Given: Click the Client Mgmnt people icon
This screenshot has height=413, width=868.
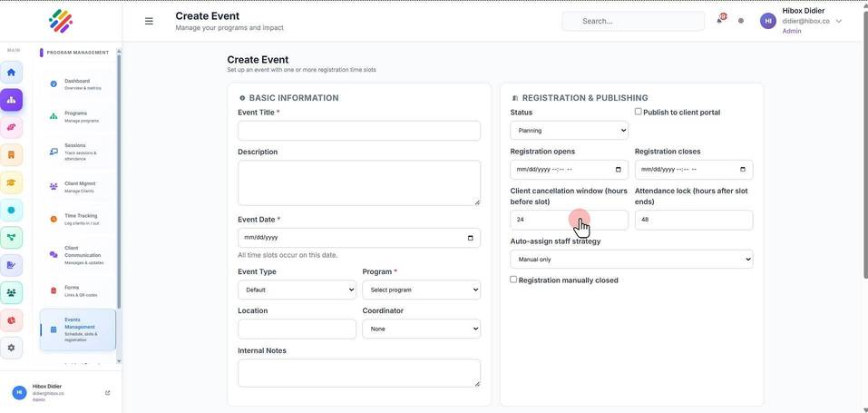Looking at the screenshot, I should (54, 187).
